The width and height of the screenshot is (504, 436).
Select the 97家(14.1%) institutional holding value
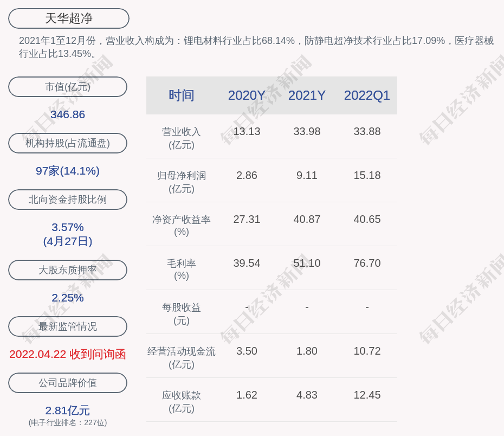[68, 171]
